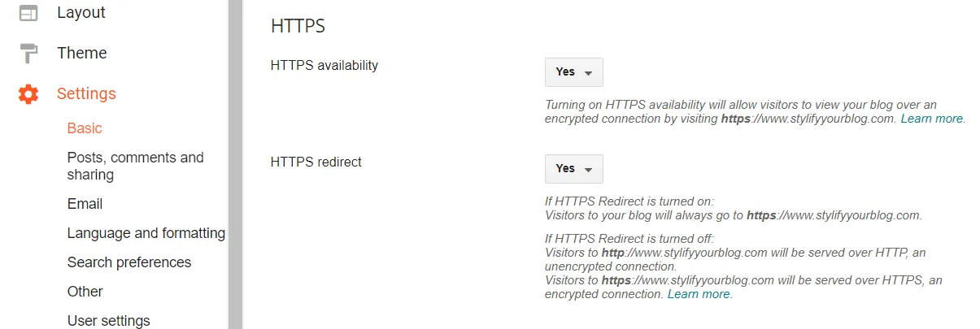
Task: Click the sidebar vertical scrollbar
Action: (235, 162)
